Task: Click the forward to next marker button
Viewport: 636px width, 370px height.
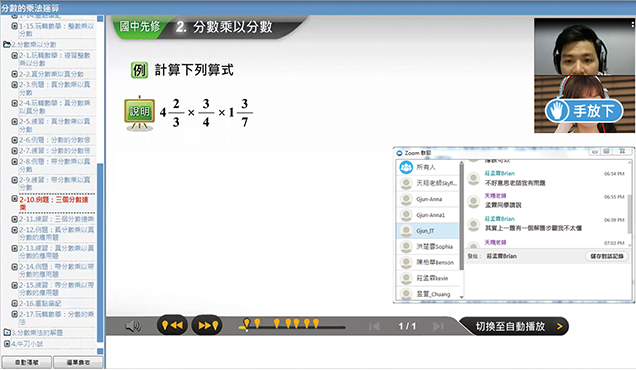Action: (207, 325)
